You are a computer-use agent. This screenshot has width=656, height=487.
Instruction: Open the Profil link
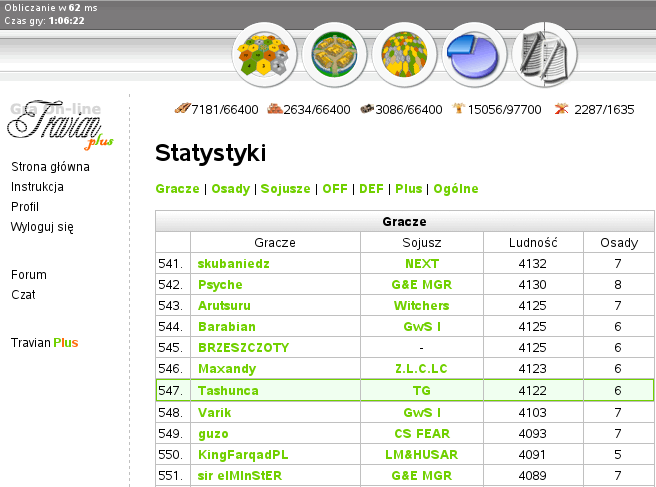tap(25, 207)
